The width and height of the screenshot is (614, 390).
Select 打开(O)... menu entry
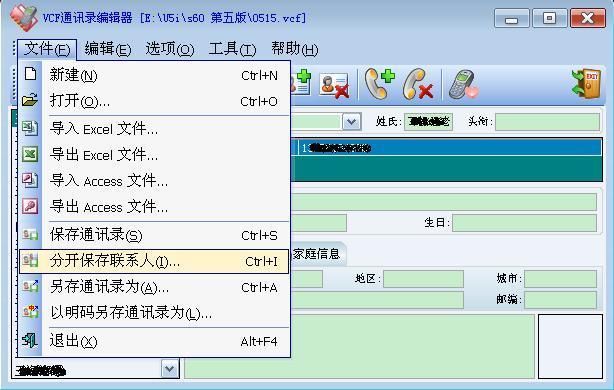point(154,101)
